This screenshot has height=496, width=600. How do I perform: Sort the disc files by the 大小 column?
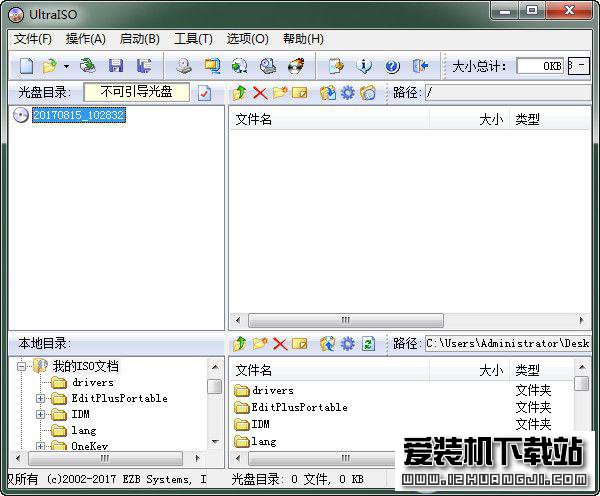[470, 120]
